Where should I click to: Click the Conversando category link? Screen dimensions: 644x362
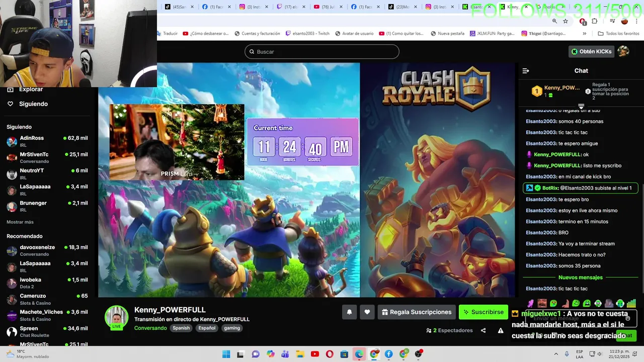(x=150, y=328)
